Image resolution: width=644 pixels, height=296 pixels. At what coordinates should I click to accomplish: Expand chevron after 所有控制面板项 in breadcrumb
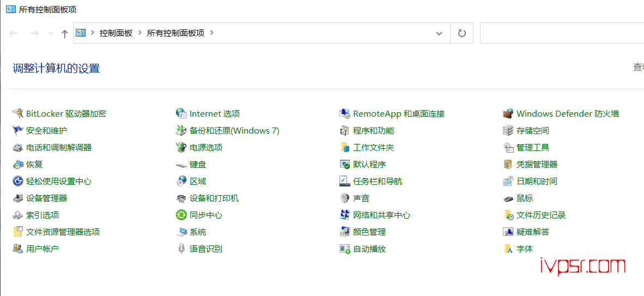(x=212, y=33)
